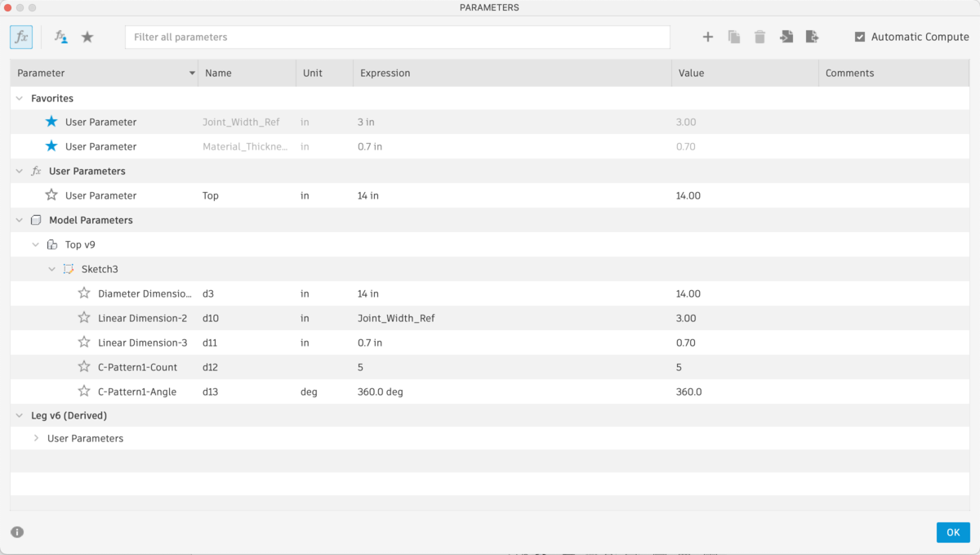Image resolution: width=980 pixels, height=555 pixels.
Task: Disable Automatic Compute
Action: click(x=860, y=36)
